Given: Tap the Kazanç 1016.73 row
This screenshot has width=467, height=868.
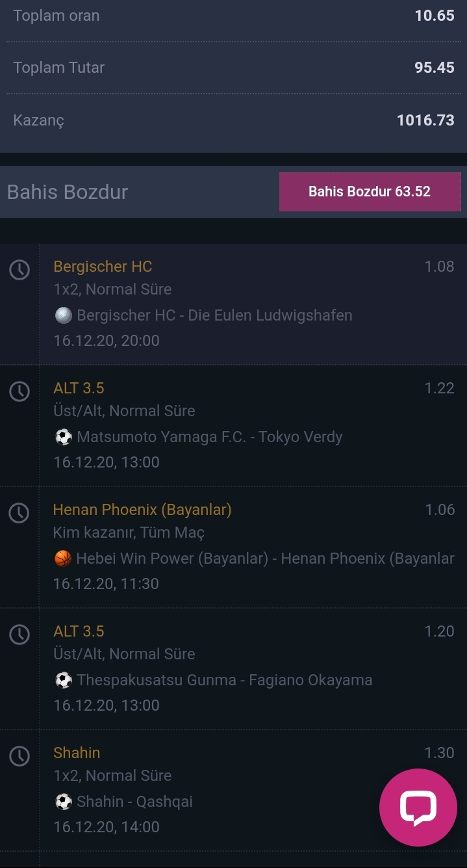Looking at the screenshot, I should point(234,120).
